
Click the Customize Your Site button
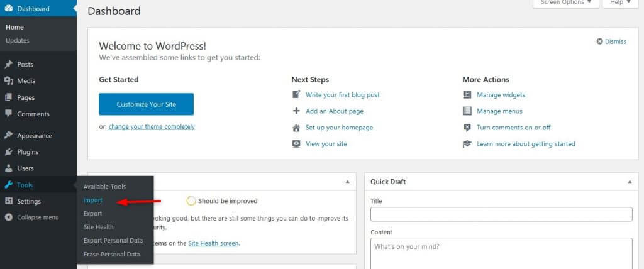[x=146, y=104]
